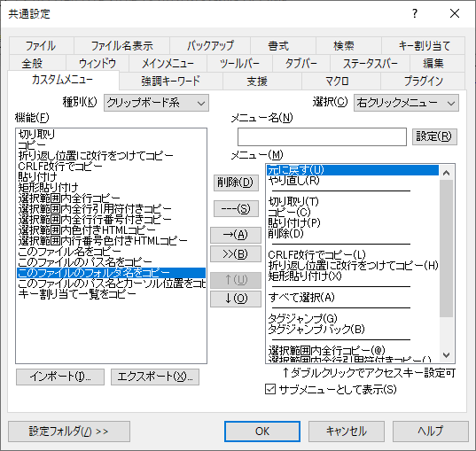The height and width of the screenshot is (451, 476).
Task: Insert separator with ---(S) button
Action: (236, 208)
